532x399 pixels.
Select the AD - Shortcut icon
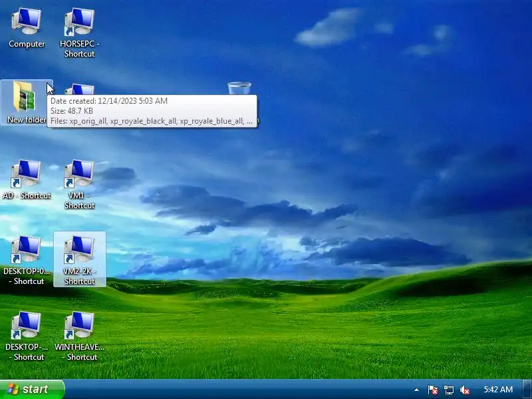pyautogui.click(x=27, y=180)
